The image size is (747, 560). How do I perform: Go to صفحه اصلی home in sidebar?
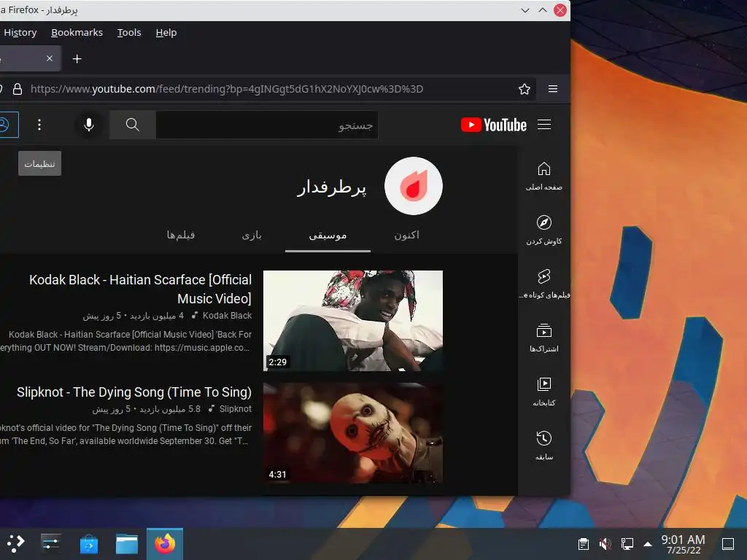coord(544,176)
